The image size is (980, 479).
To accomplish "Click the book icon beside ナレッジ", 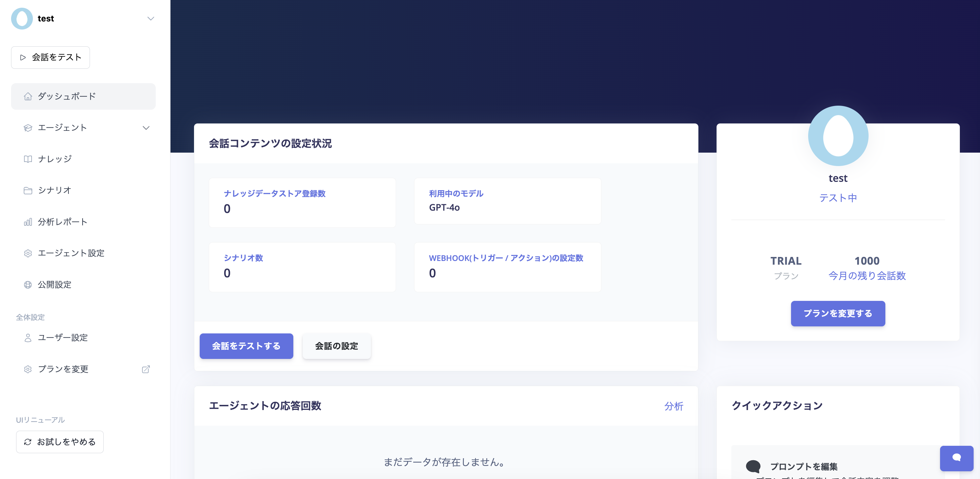I will click(x=28, y=159).
